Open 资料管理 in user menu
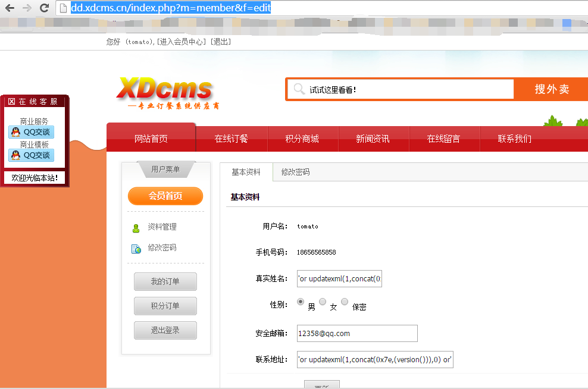 click(x=162, y=227)
